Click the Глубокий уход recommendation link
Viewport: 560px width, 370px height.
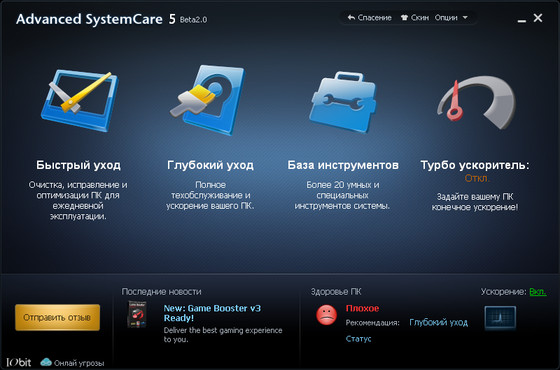pyautogui.click(x=439, y=322)
